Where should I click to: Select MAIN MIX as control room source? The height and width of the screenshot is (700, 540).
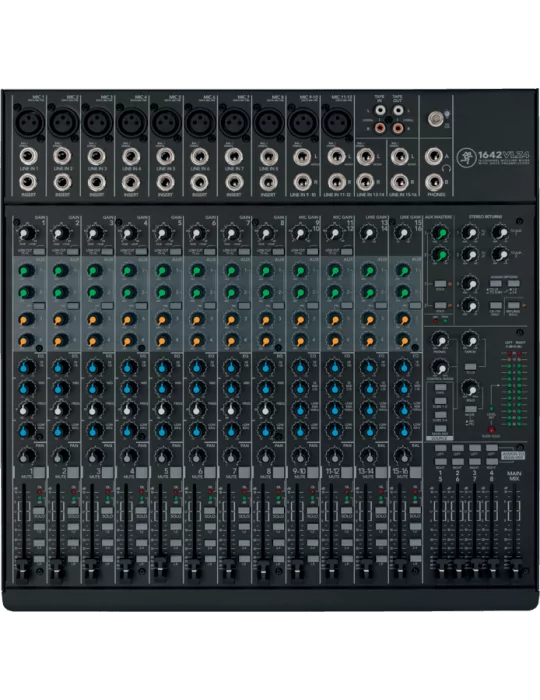click(440, 429)
